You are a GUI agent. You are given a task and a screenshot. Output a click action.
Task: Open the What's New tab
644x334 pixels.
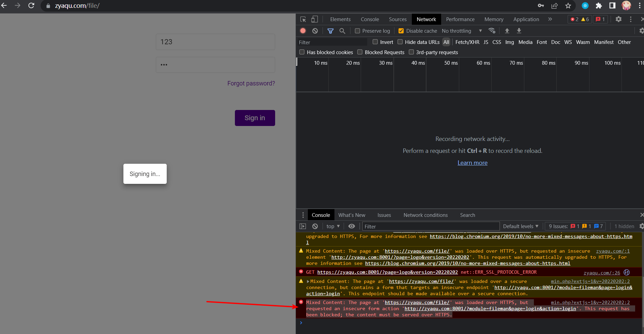[352, 215]
